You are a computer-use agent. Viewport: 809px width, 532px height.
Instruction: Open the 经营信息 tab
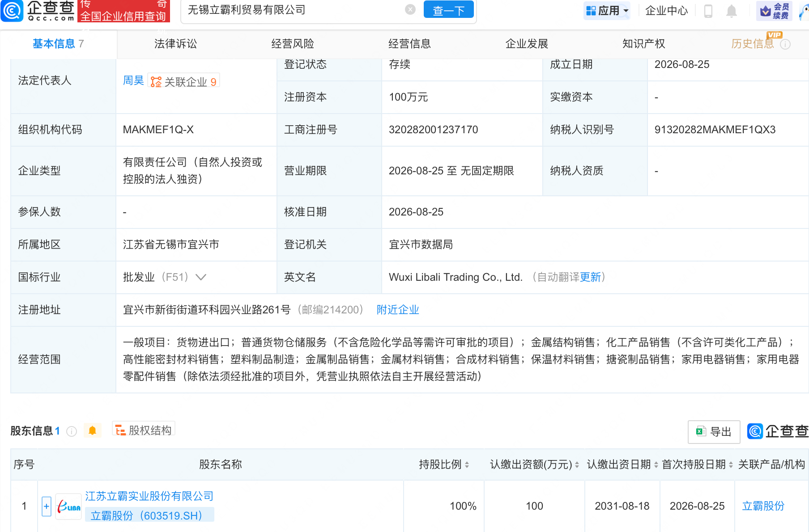[409, 44]
